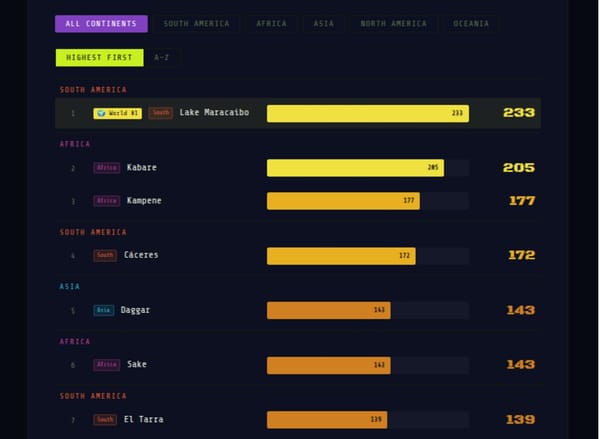Click the Africa tag beside Kabare

106,167
